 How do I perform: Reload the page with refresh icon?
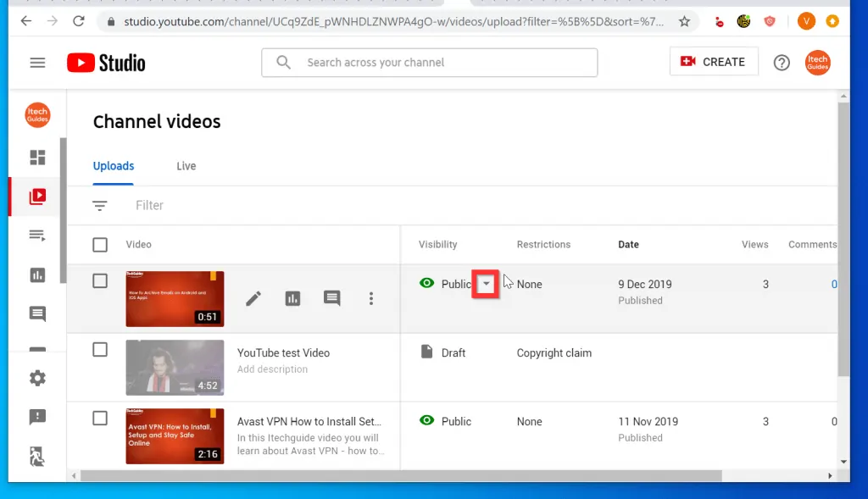(x=79, y=21)
